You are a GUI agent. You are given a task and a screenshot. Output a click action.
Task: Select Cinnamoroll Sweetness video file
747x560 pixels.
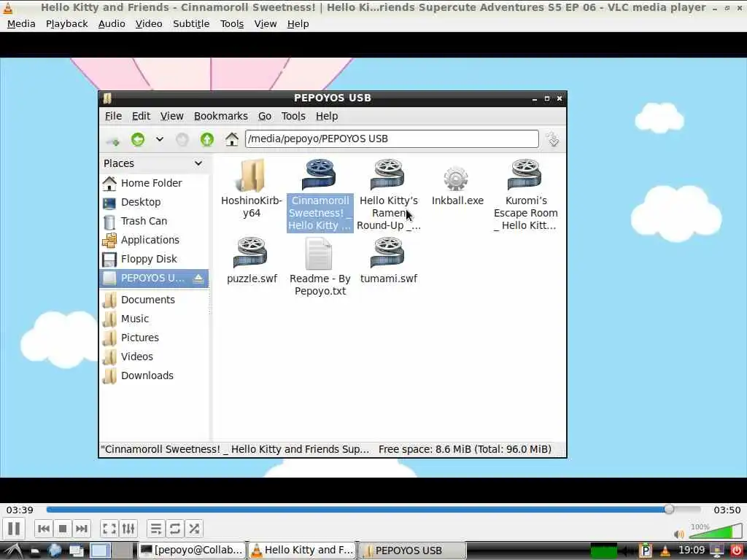[x=320, y=194]
